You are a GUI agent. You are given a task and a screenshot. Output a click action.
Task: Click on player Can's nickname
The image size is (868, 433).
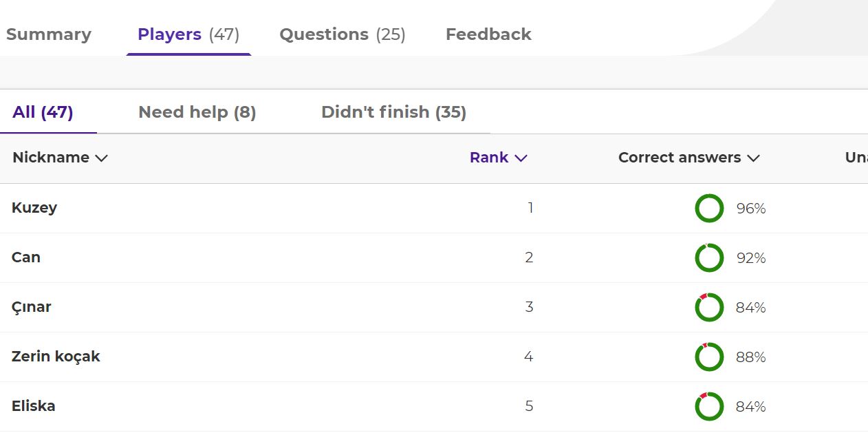(x=26, y=257)
